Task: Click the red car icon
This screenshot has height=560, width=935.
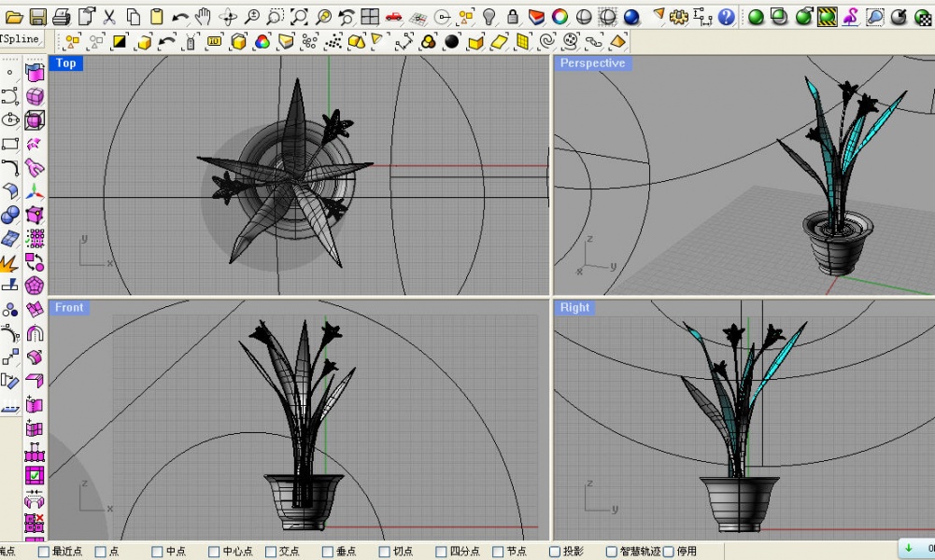Action: (x=393, y=17)
